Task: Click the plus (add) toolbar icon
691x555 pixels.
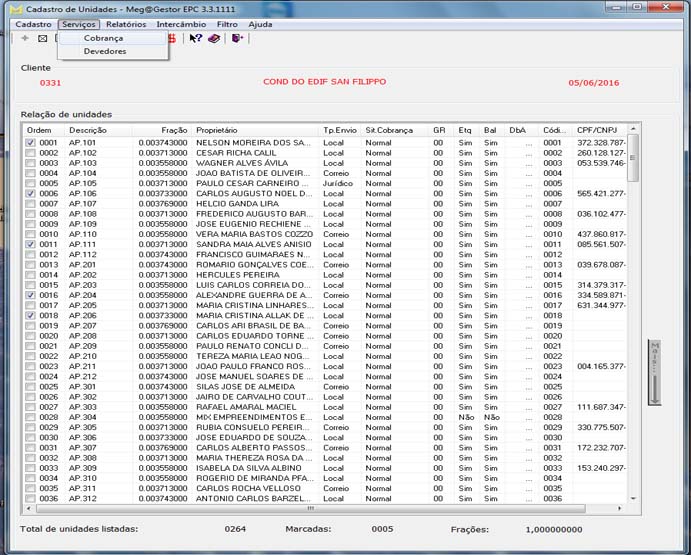Action: click(25, 38)
